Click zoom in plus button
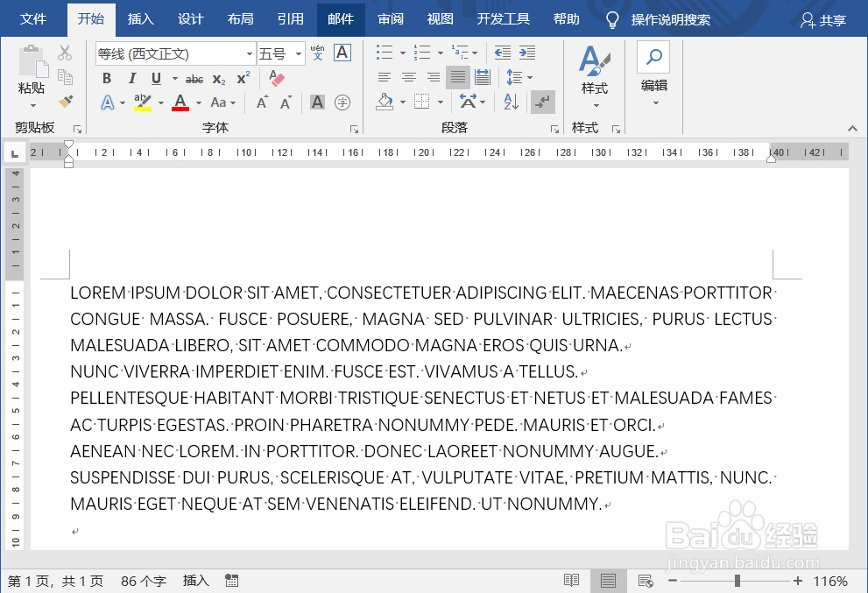The image size is (868, 593). tap(797, 581)
